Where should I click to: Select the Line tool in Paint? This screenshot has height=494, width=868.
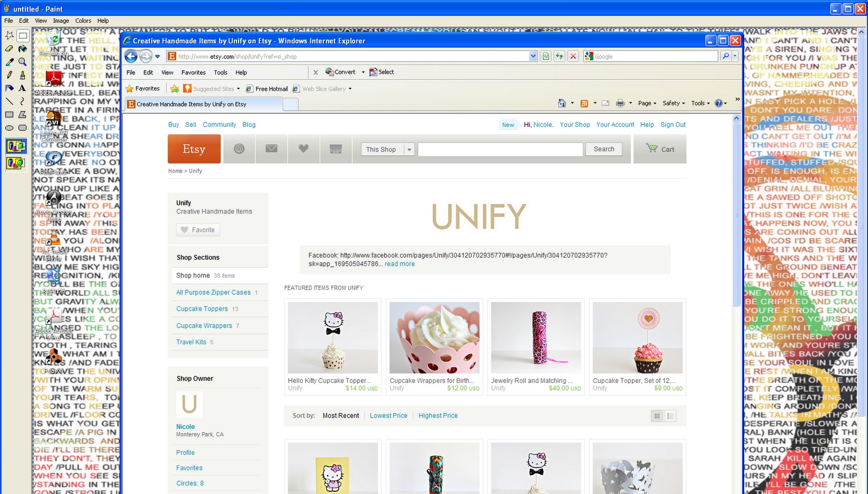[x=9, y=101]
